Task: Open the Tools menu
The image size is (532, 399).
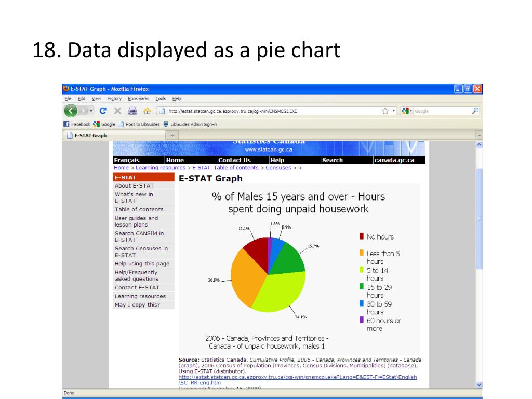Action: point(161,99)
